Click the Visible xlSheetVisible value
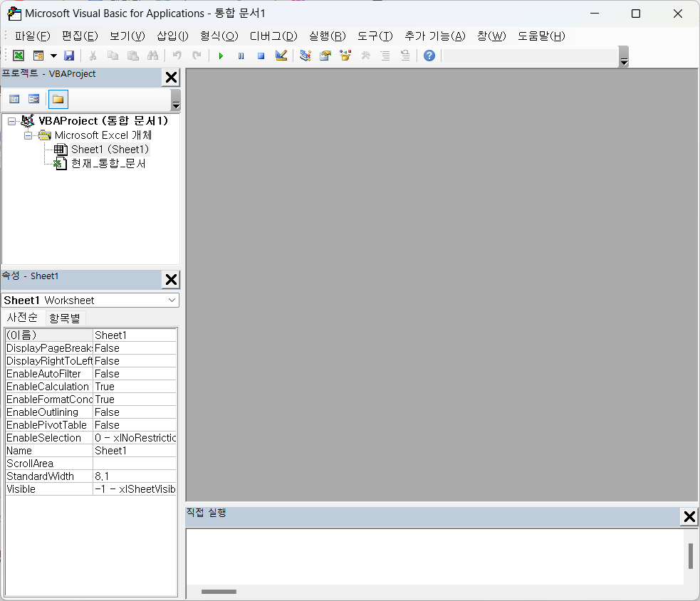 tap(135, 489)
